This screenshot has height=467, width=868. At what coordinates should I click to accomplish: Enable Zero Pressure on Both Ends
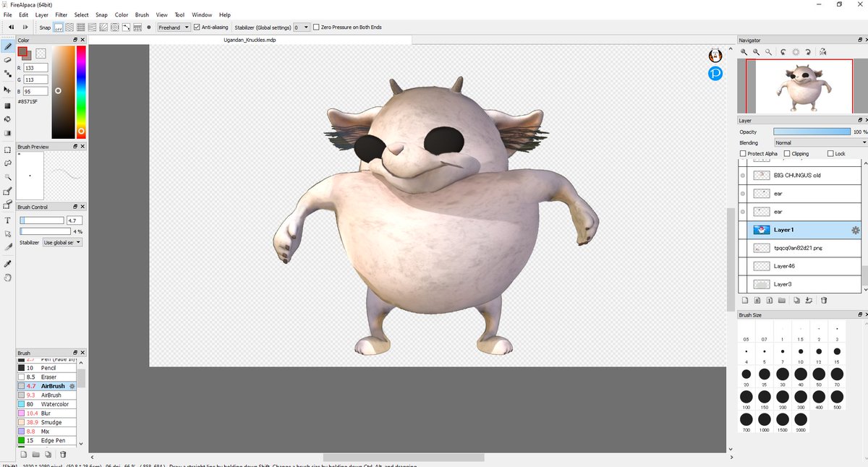(315, 27)
